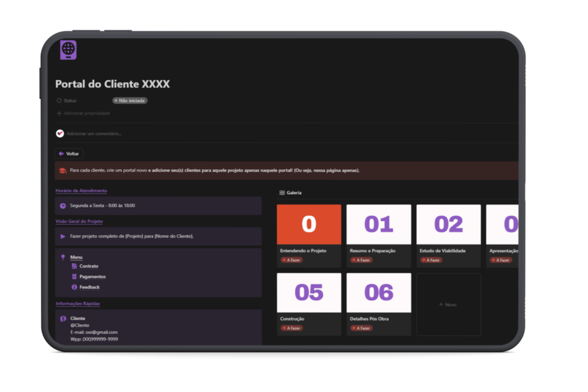This screenshot has width=588, height=392.
Task: Click the Pagamentos calculator icon
Action: pos(74,277)
